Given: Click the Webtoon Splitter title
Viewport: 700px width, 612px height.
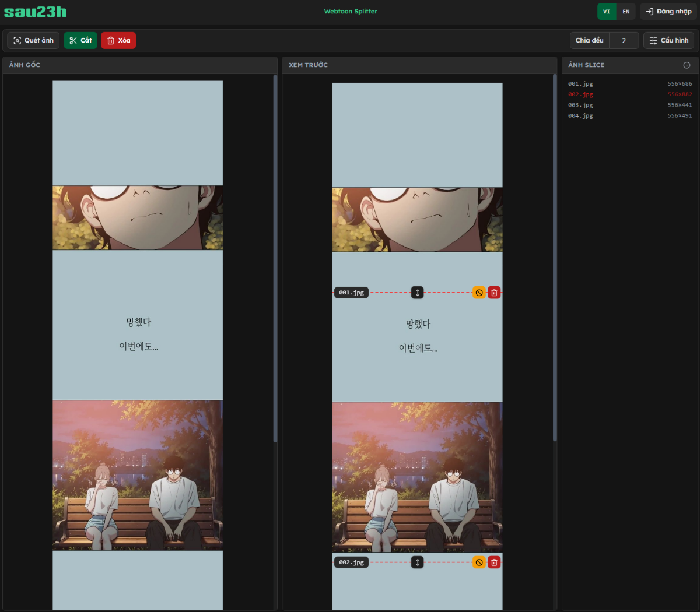Looking at the screenshot, I should tap(351, 11).
